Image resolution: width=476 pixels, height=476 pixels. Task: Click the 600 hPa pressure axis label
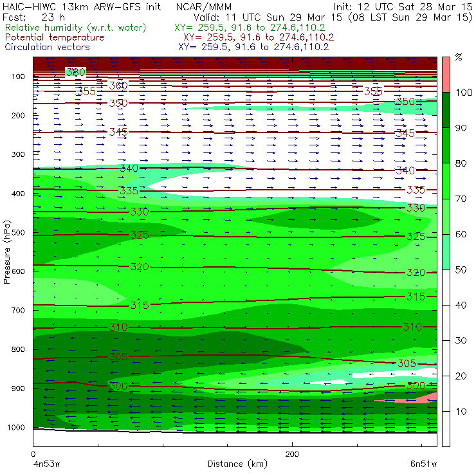pos(18,271)
